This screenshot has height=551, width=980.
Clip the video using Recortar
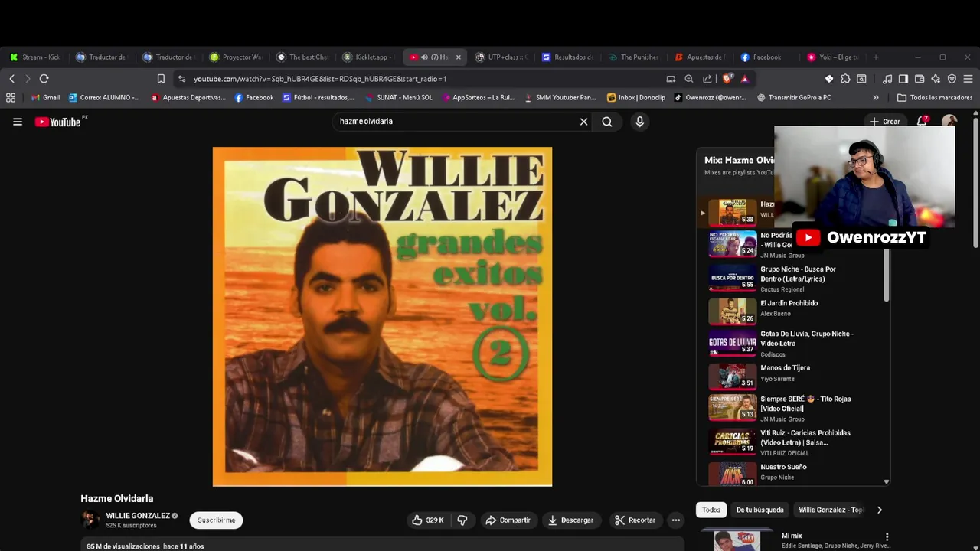tap(635, 520)
